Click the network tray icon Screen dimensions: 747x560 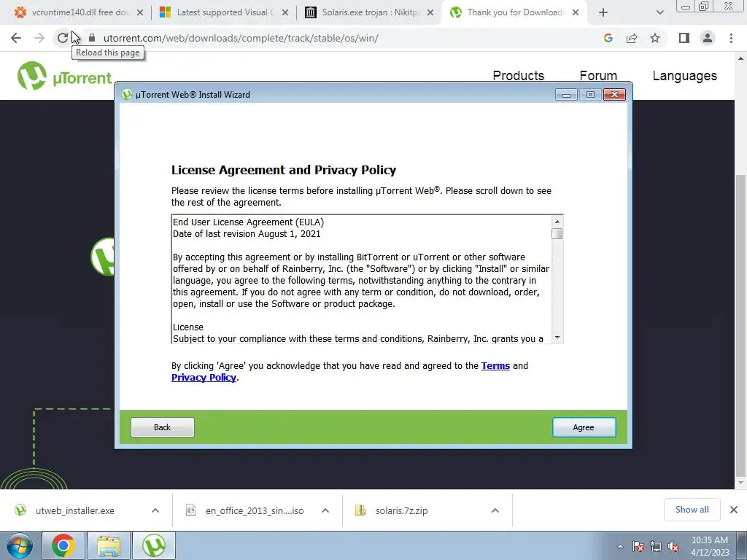click(656, 546)
